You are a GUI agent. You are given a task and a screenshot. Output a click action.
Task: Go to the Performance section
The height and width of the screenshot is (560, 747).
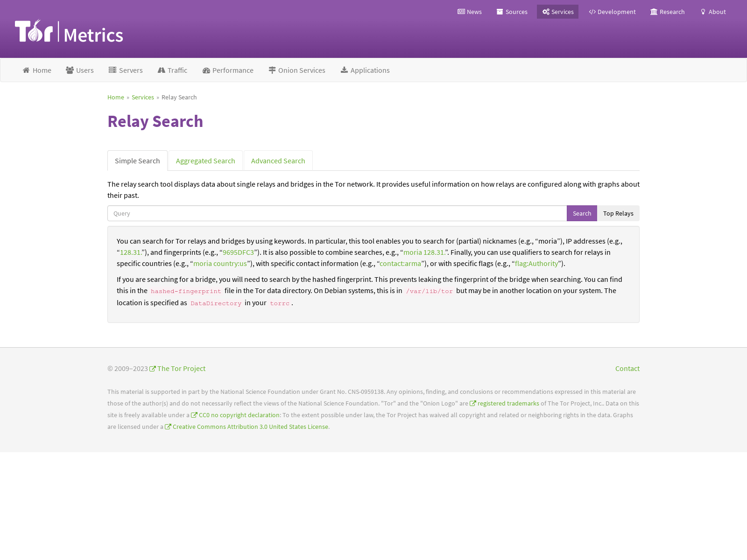coord(228,70)
